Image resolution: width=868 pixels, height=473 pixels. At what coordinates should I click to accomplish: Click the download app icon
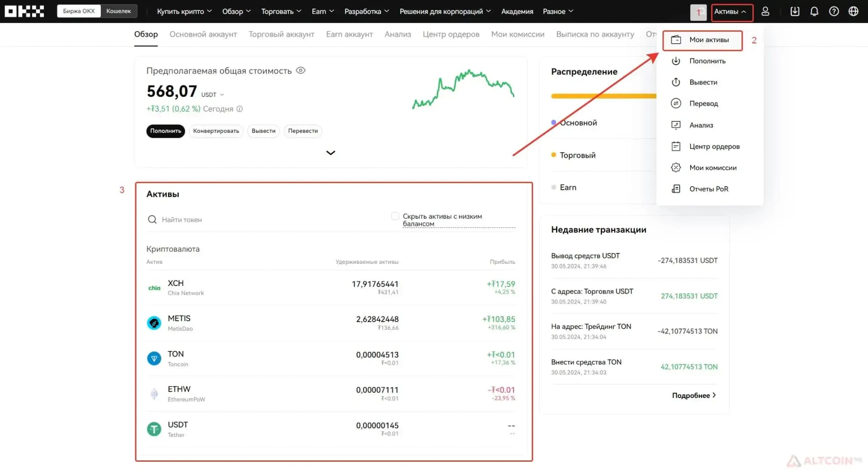coord(795,11)
